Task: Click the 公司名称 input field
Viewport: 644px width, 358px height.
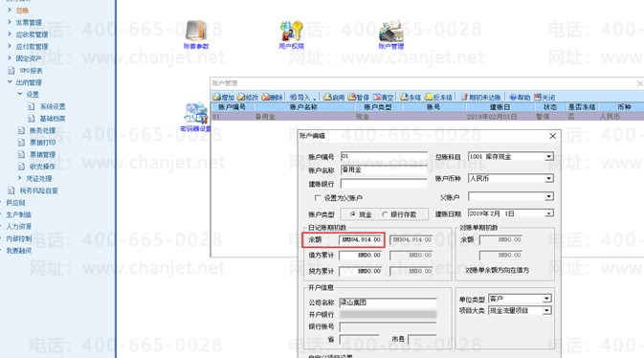Action: [389, 302]
